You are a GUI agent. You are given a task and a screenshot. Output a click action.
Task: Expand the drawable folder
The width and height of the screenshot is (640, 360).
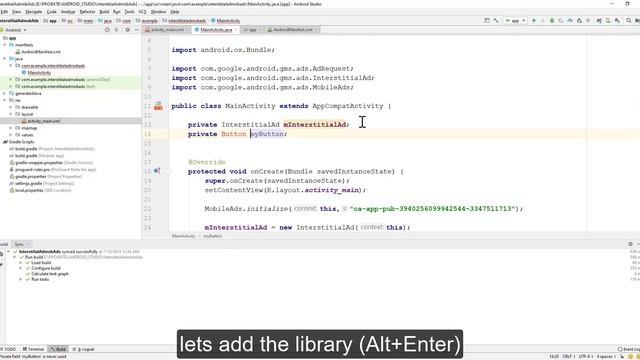tap(11, 107)
